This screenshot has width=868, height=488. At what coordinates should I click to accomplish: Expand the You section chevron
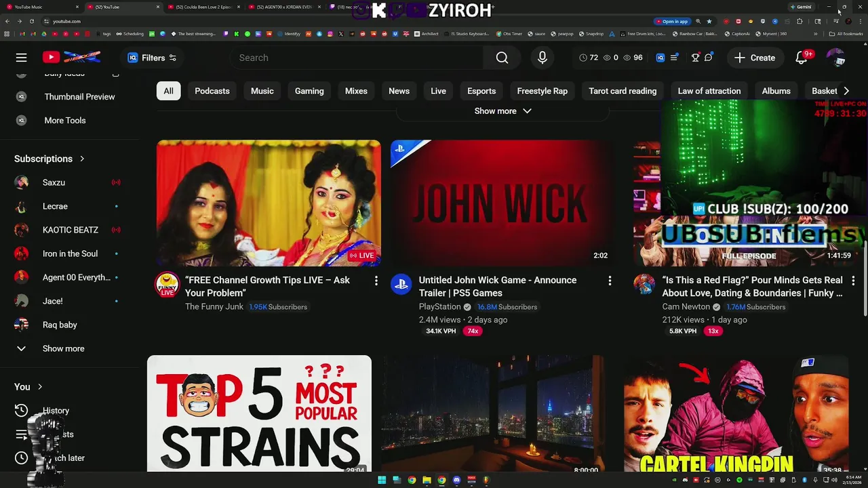(x=40, y=387)
